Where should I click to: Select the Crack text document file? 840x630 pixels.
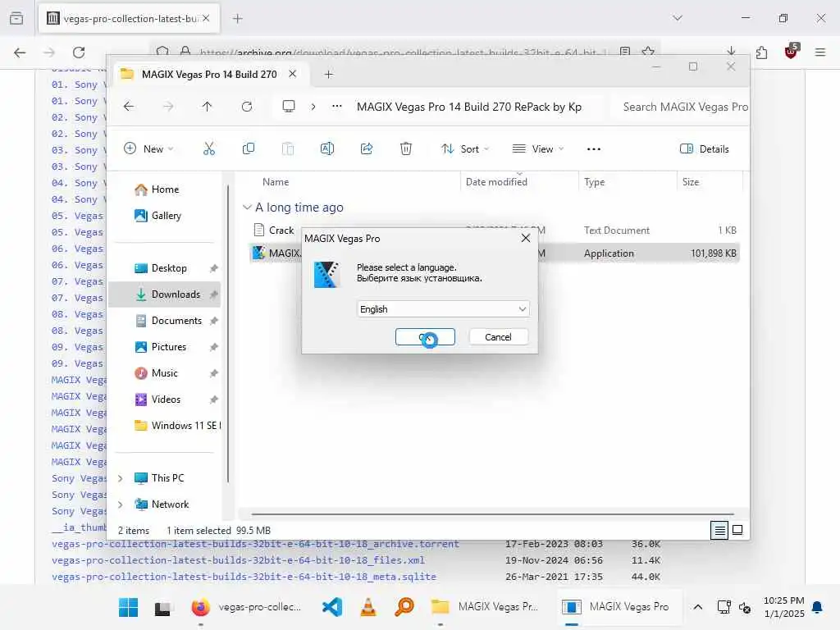pos(281,231)
